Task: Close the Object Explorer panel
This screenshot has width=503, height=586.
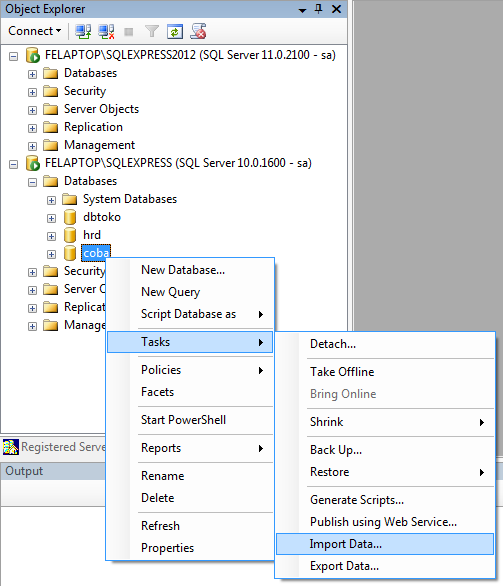Action: [336, 9]
